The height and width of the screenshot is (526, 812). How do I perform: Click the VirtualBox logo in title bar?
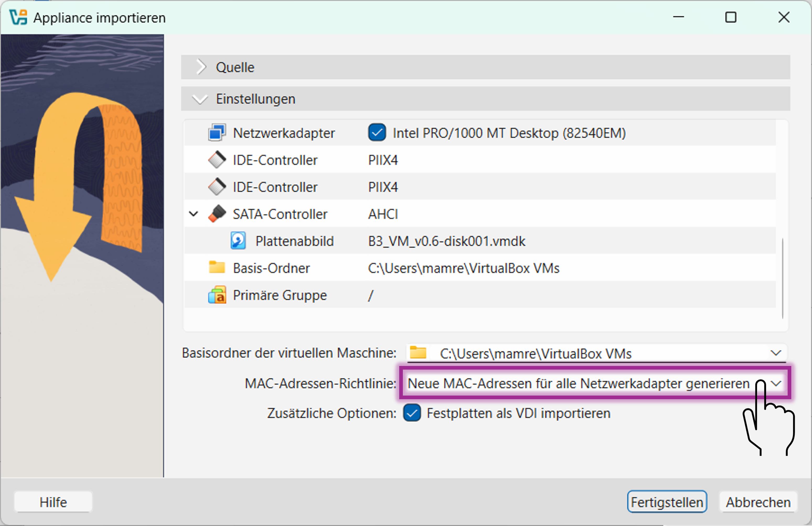coord(18,17)
